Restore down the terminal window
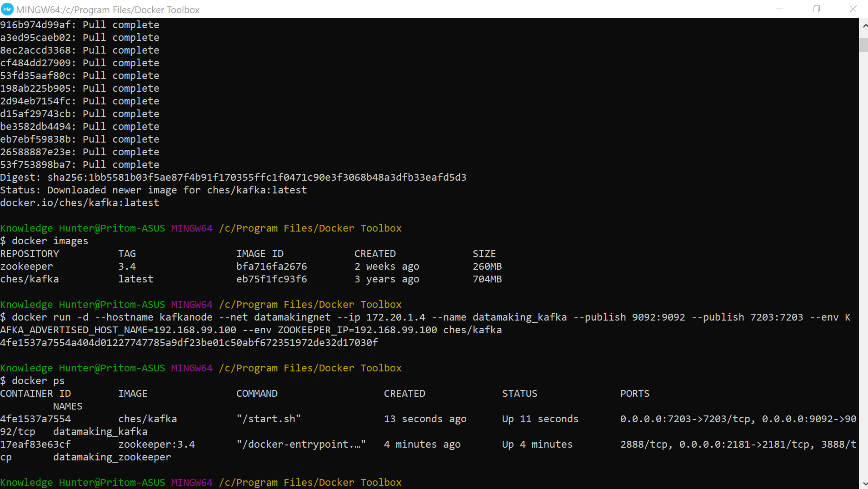868x489 pixels. (x=816, y=9)
